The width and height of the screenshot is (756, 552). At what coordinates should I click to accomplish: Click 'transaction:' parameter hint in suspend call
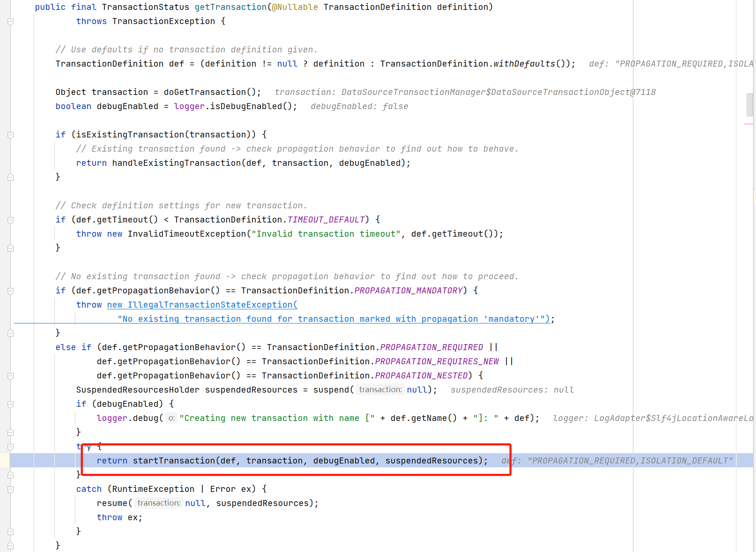[381, 390]
